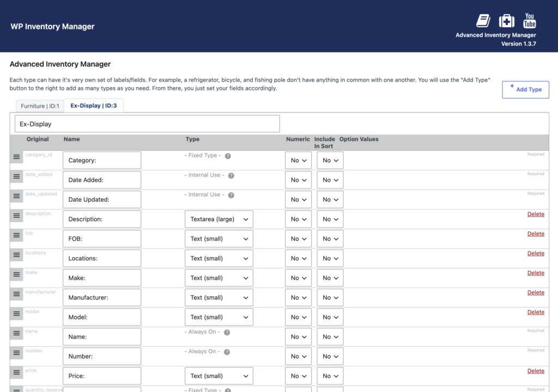Open the documentation book icon
558x392 pixels.
tap(483, 21)
